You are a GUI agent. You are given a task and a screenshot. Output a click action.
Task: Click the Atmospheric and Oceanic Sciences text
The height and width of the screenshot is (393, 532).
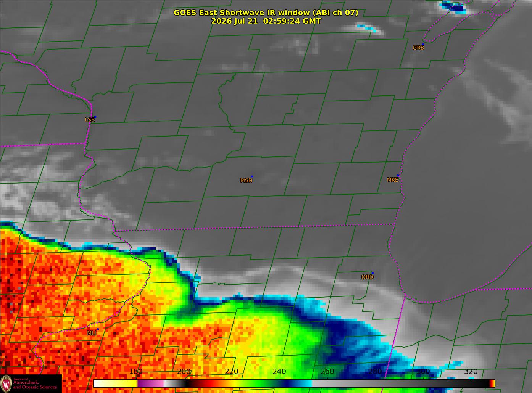(35, 385)
